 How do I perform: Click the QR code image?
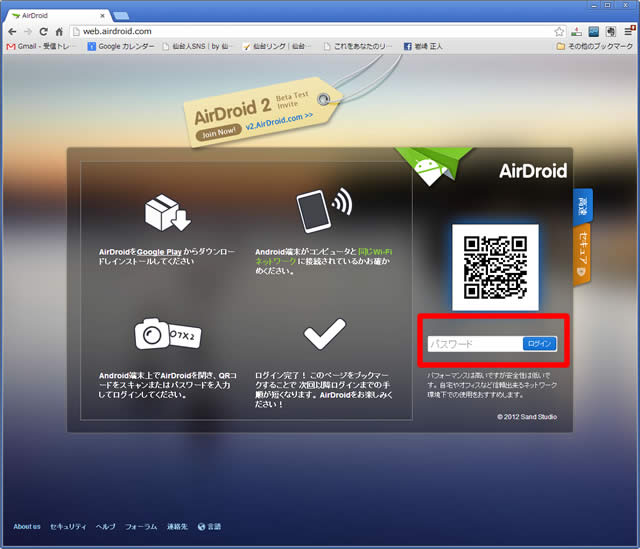(x=495, y=267)
